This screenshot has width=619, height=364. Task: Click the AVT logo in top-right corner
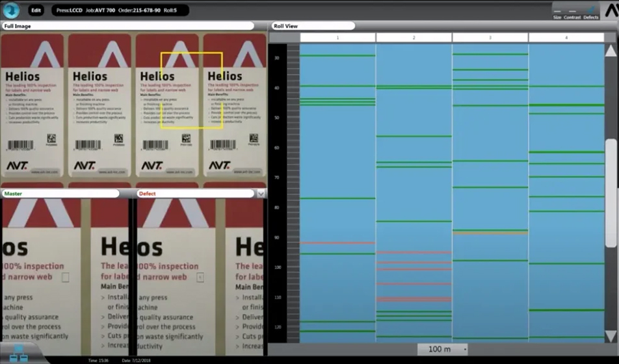tap(611, 10)
